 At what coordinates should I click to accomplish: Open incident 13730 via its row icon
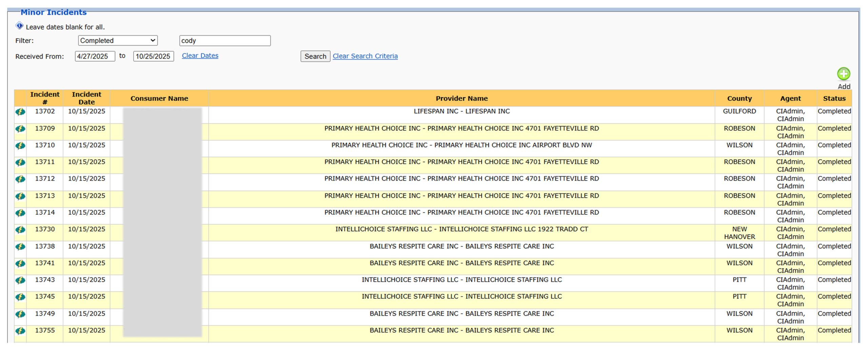click(20, 230)
